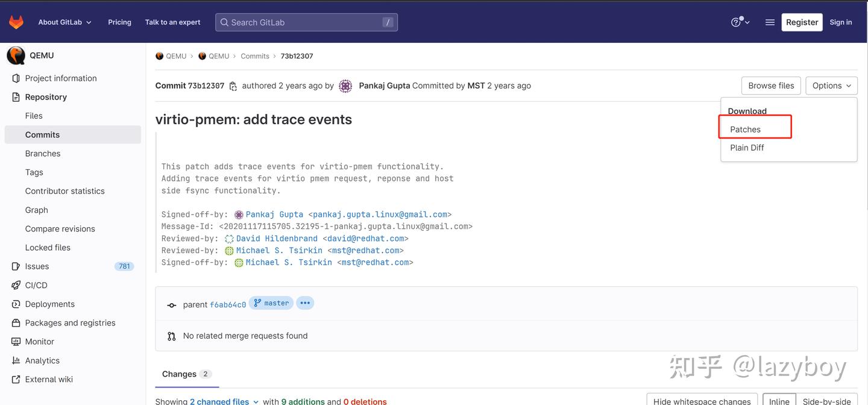Switch to Side-by-side diff view

coord(826,401)
